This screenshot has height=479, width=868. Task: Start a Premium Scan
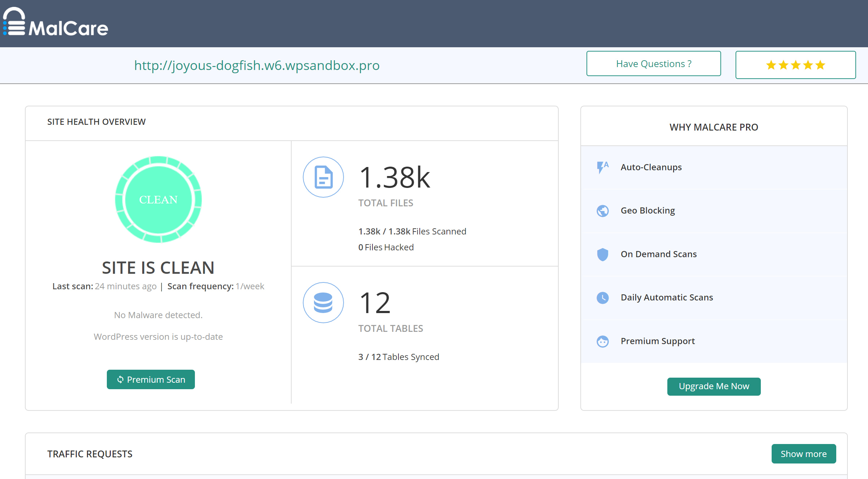pos(151,379)
